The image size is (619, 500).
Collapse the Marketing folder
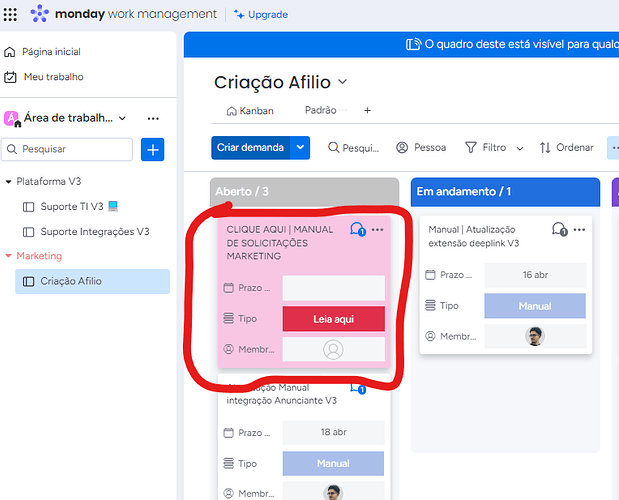pyautogui.click(x=8, y=256)
